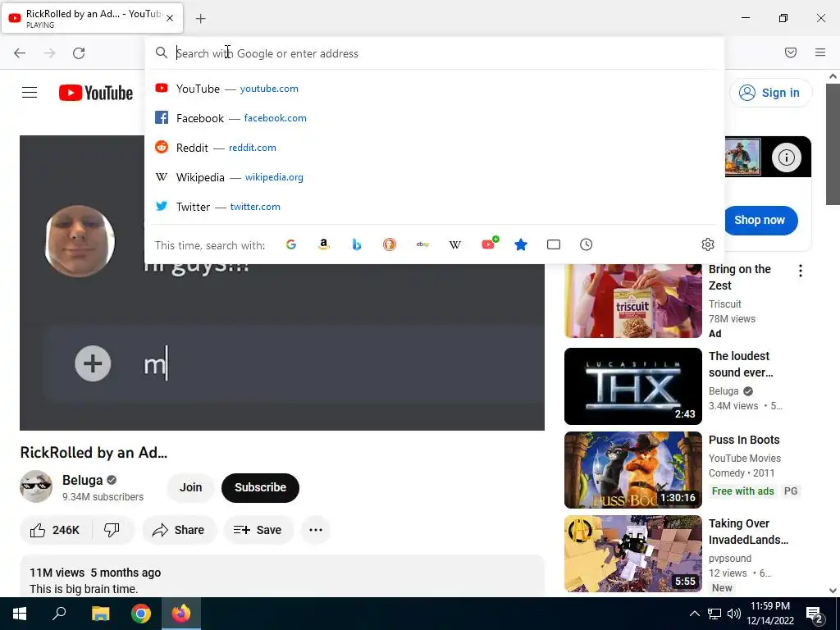This screenshot has height=630, width=840.
Task: Select the YouTube youtube.com suggestion
Action: coord(434,89)
